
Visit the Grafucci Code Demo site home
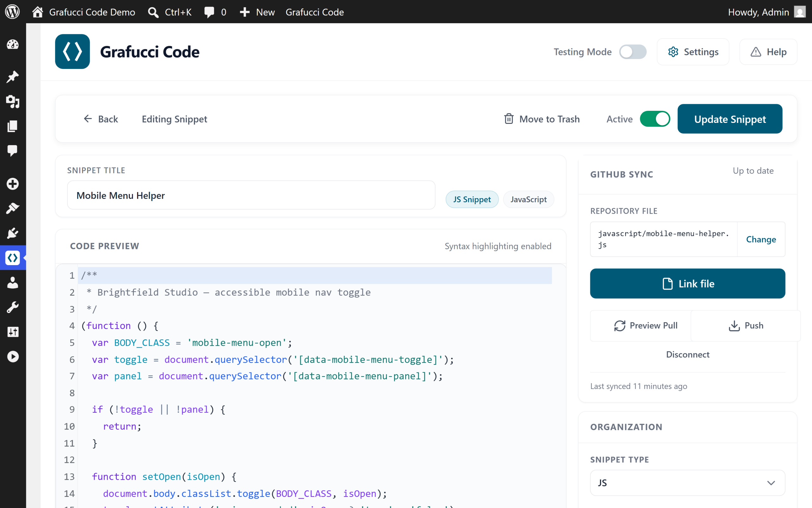tap(83, 12)
